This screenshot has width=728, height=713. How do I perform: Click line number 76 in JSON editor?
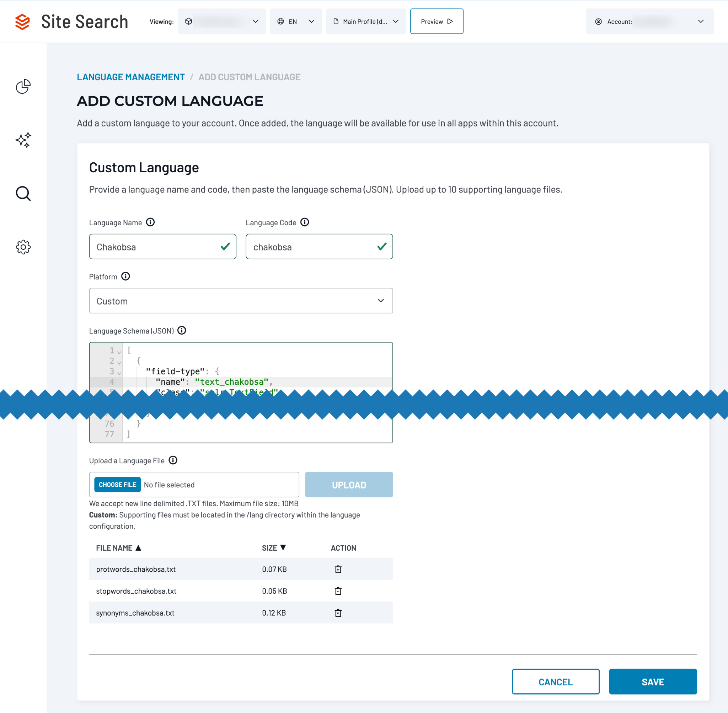[x=109, y=423]
